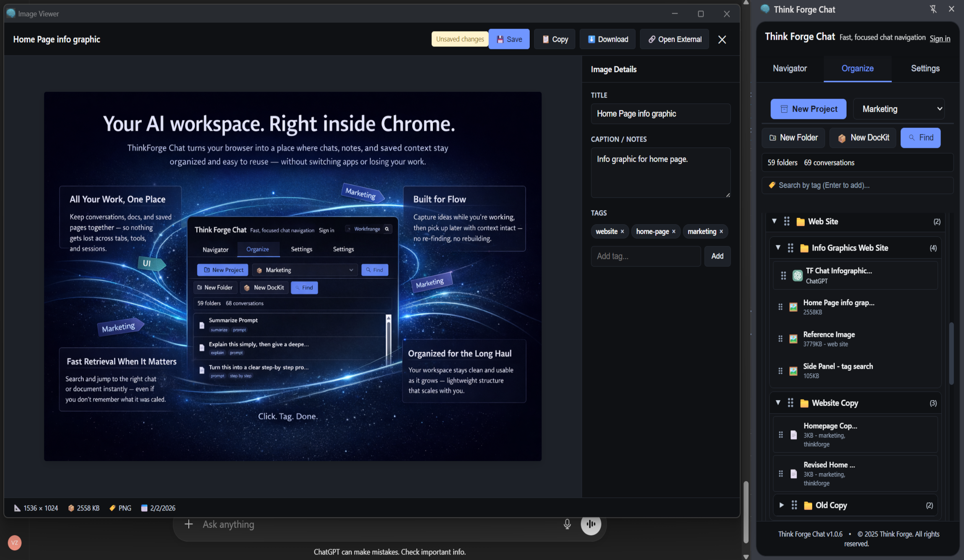Image resolution: width=964 pixels, height=560 pixels.
Task: Open the TF Chat Infographic conversation
Action: tap(855, 275)
